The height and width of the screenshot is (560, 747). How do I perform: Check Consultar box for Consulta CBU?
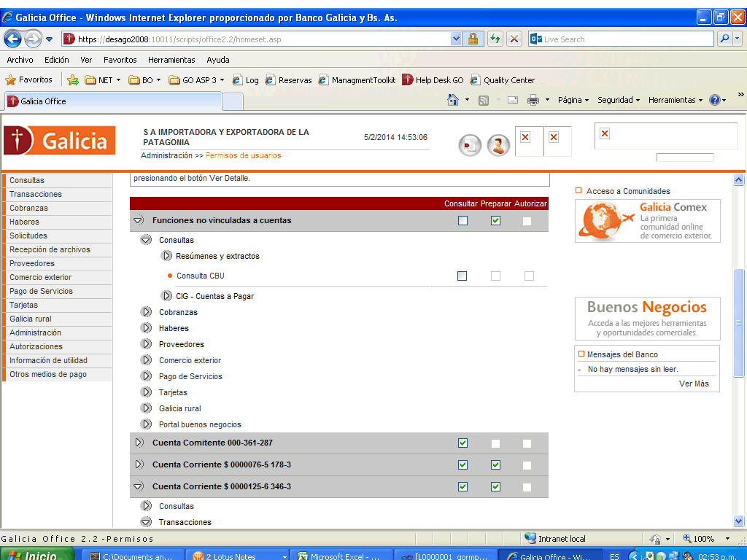click(462, 276)
